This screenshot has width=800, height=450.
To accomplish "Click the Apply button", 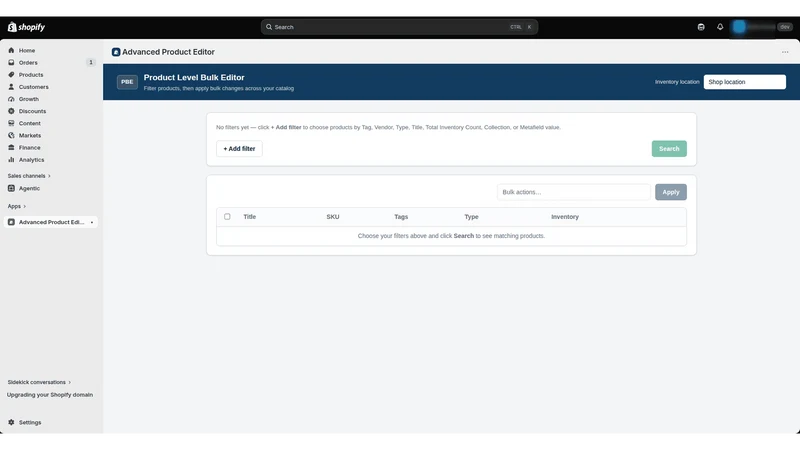I will 670,192.
